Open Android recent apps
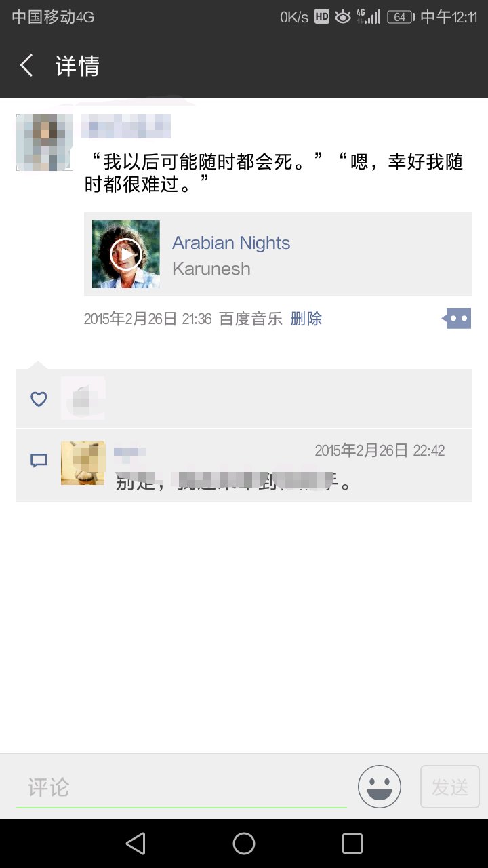The height and width of the screenshot is (868, 488). pos(352,844)
